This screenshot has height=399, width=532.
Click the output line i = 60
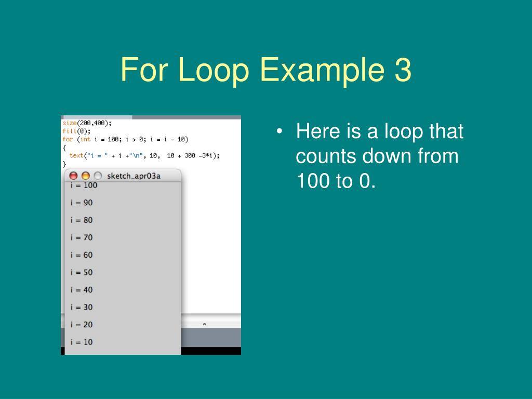tap(82, 255)
